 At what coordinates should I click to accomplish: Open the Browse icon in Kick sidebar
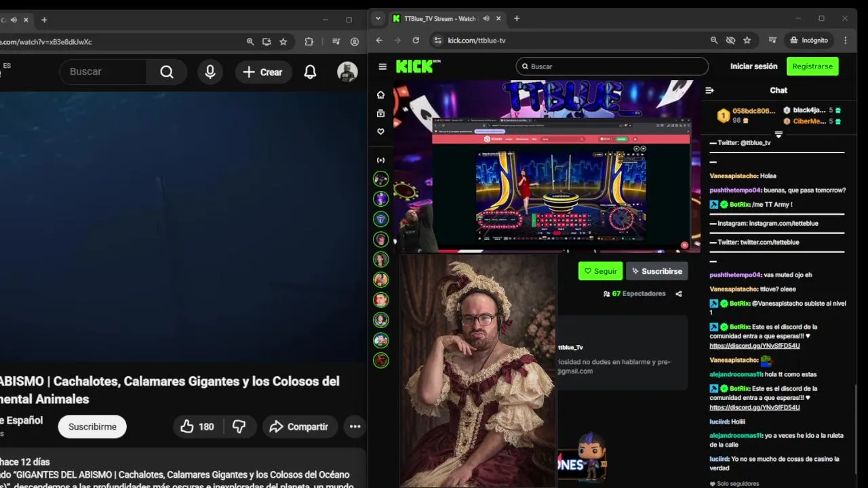pos(380,113)
